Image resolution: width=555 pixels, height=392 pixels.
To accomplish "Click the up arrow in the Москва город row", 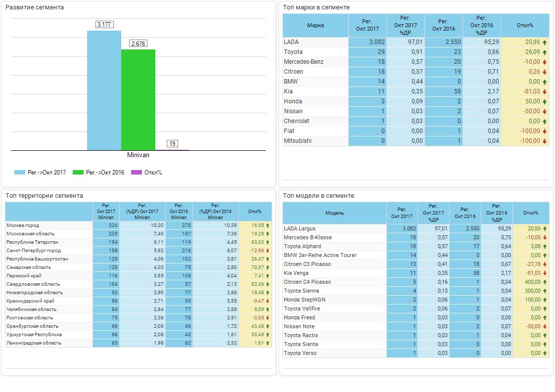I will 268,225.
